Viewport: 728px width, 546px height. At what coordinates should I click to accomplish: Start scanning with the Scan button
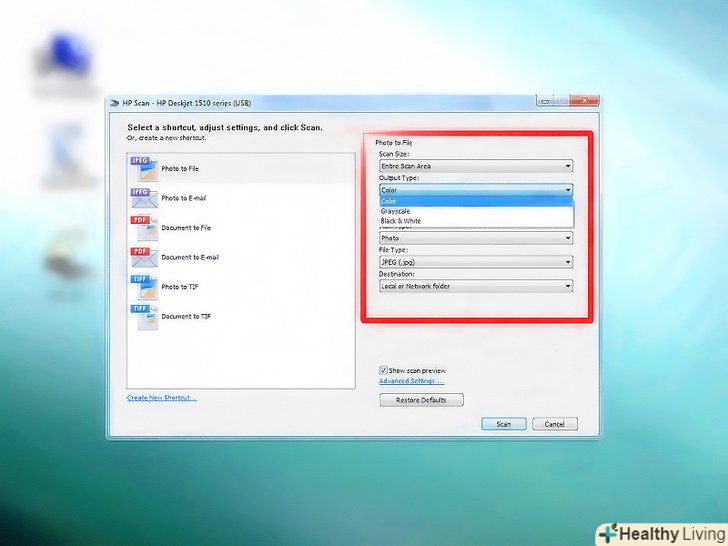click(504, 424)
